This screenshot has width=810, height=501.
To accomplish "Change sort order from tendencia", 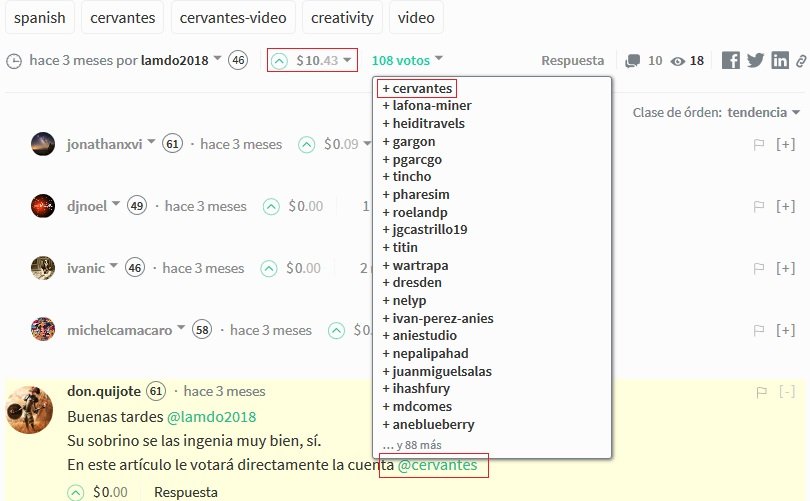I will 764,113.
